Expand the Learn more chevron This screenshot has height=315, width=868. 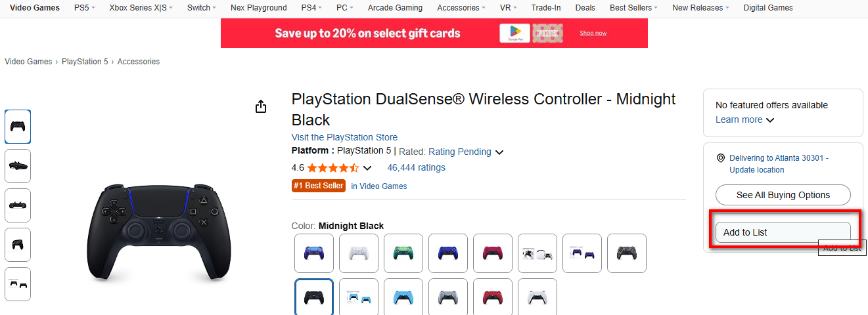pos(770,120)
